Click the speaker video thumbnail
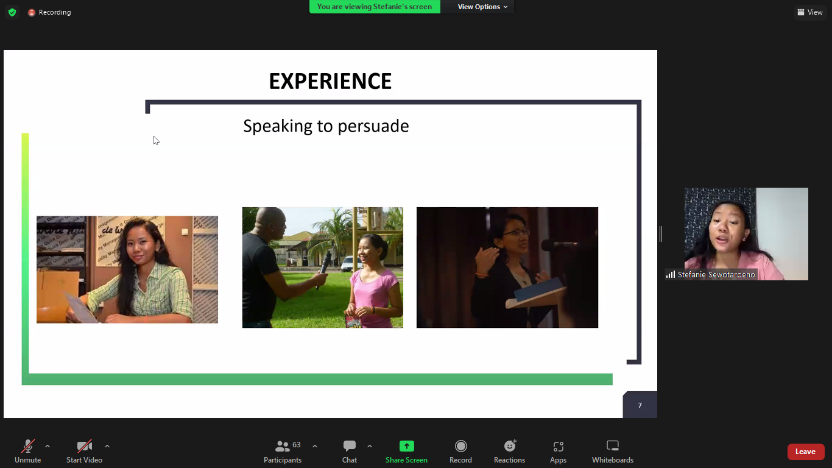The image size is (832, 468). coord(745,233)
